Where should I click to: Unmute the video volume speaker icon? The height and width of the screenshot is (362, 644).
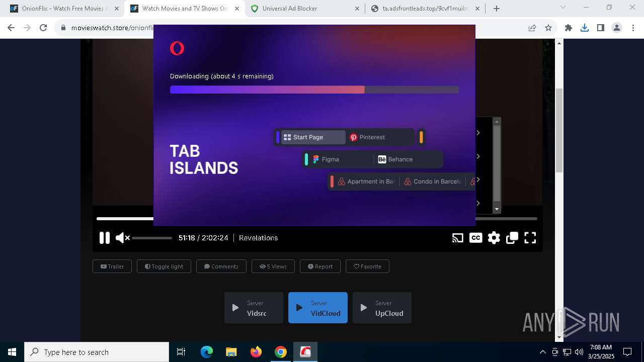pyautogui.click(x=122, y=238)
